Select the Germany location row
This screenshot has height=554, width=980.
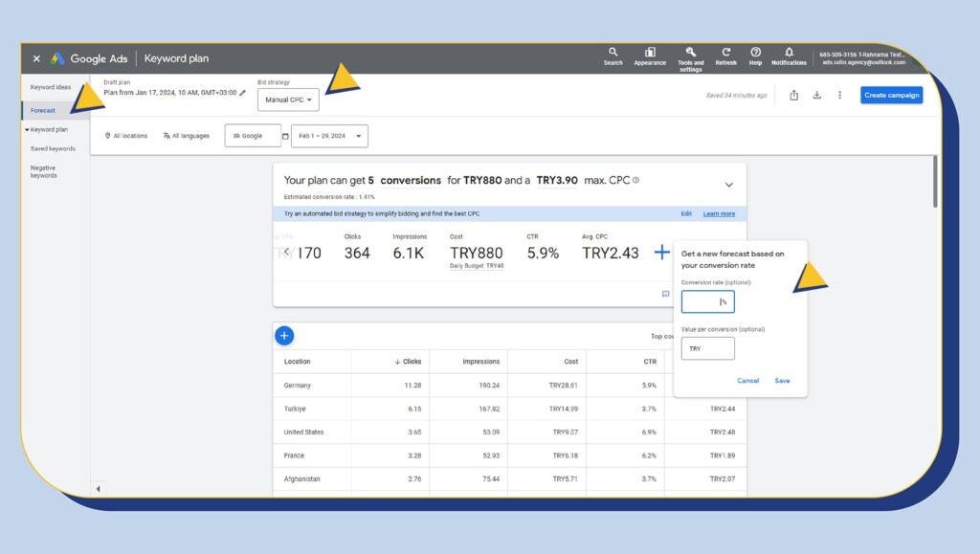pos(509,386)
